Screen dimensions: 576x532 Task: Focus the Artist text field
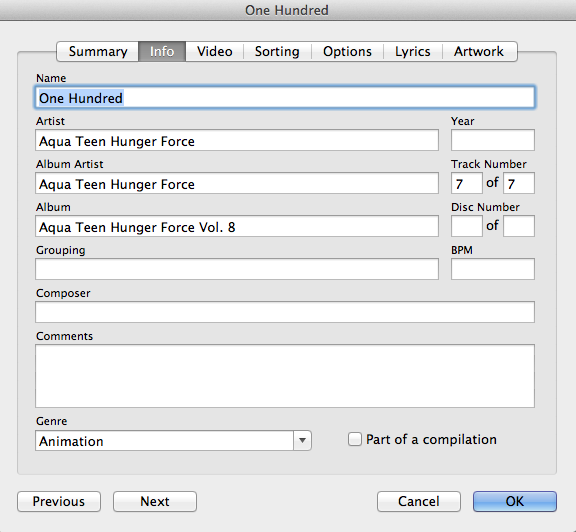point(237,140)
